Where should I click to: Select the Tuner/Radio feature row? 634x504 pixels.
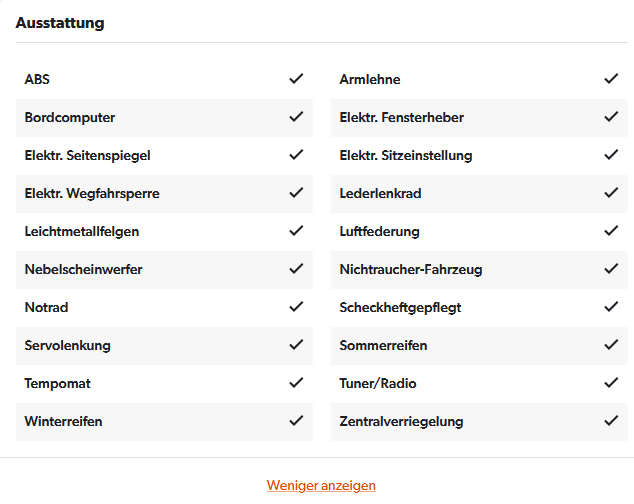tap(479, 383)
